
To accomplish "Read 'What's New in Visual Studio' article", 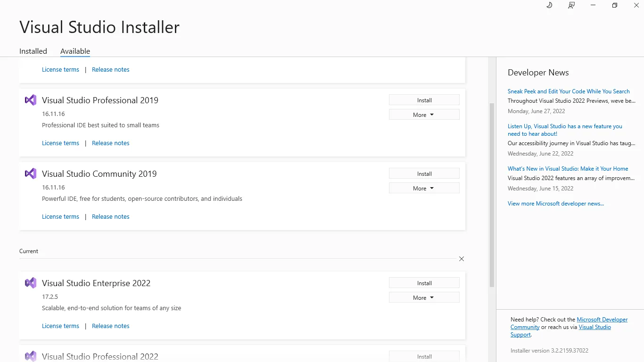I will tap(568, 169).
